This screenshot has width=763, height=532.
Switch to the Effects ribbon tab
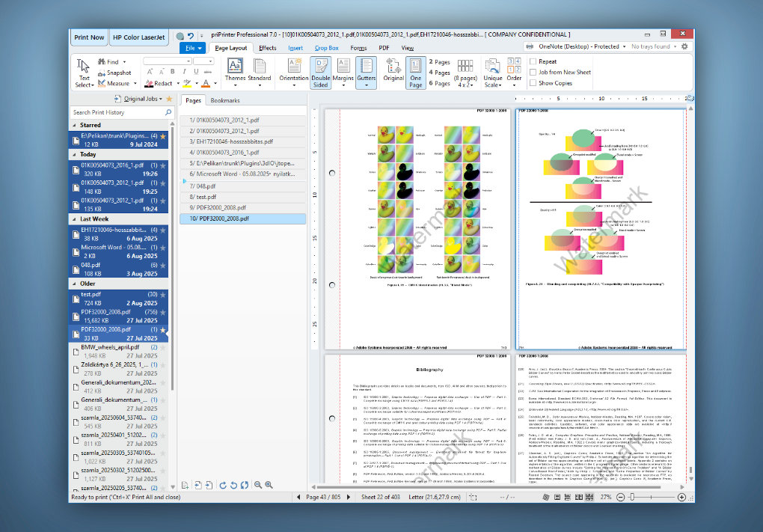pos(268,48)
